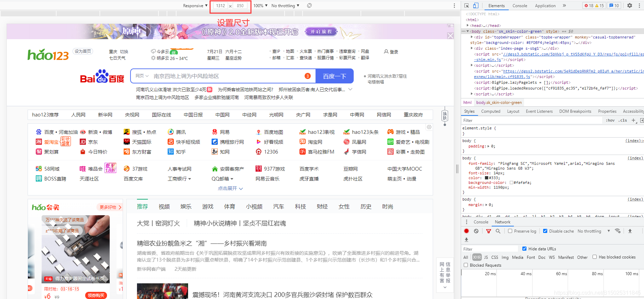The width and height of the screenshot is (644, 299).
Task: Check Blocked Requests checkbox
Action: pos(466,265)
